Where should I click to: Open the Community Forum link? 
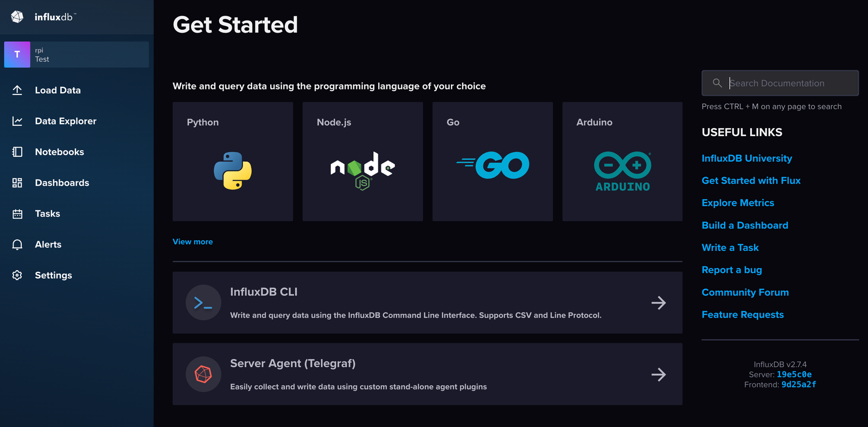[x=745, y=292]
